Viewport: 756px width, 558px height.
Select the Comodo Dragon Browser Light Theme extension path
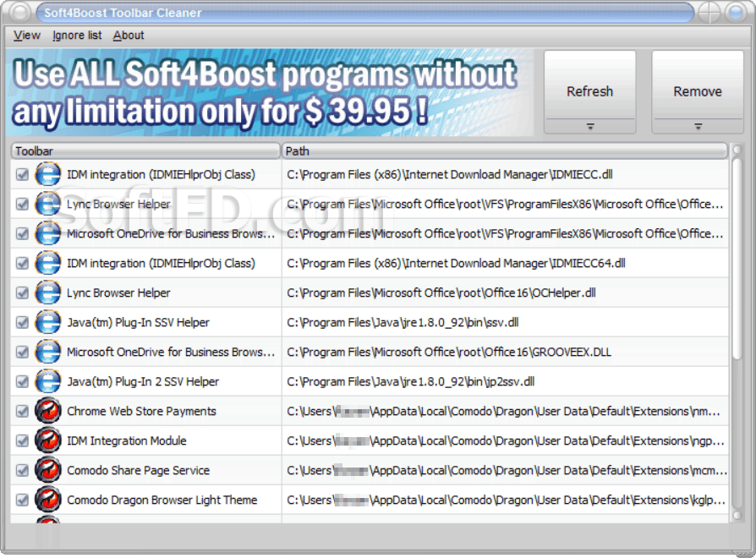[506, 500]
